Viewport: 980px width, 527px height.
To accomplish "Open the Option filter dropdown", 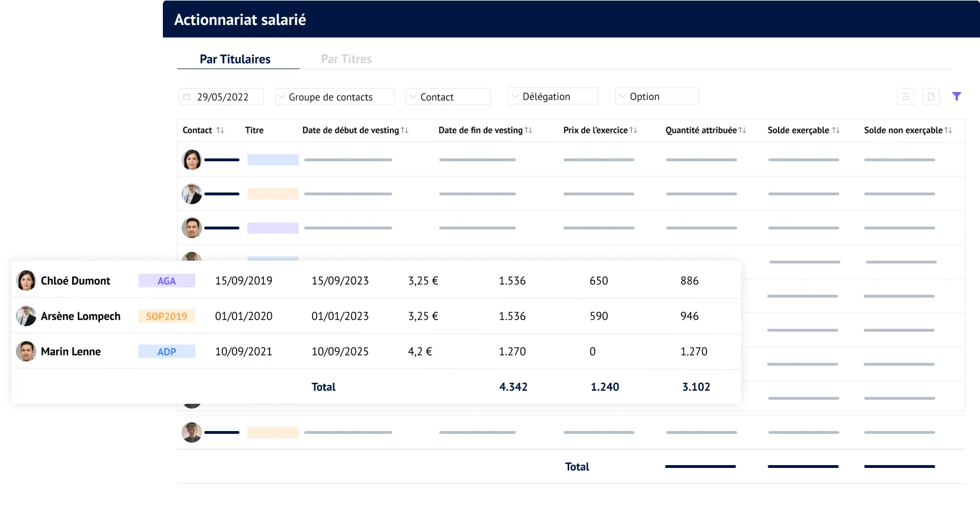I will (x=657, y=96).
